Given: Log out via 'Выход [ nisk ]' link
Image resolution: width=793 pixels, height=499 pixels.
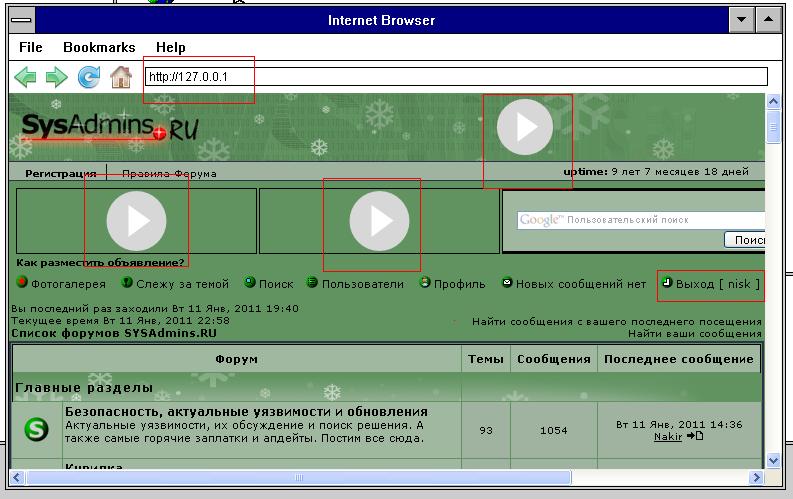Looking at the screenshot, I should 718,284.
